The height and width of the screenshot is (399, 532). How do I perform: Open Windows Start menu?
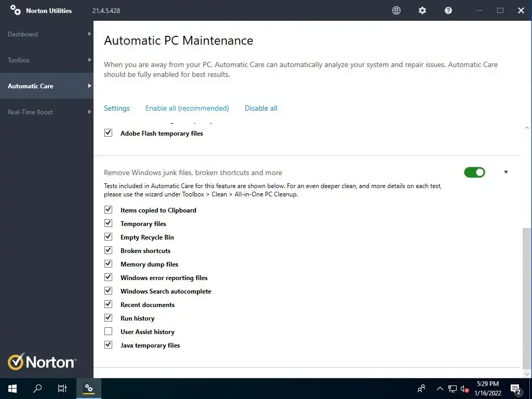pyautogui.click(x=12, y=389)
